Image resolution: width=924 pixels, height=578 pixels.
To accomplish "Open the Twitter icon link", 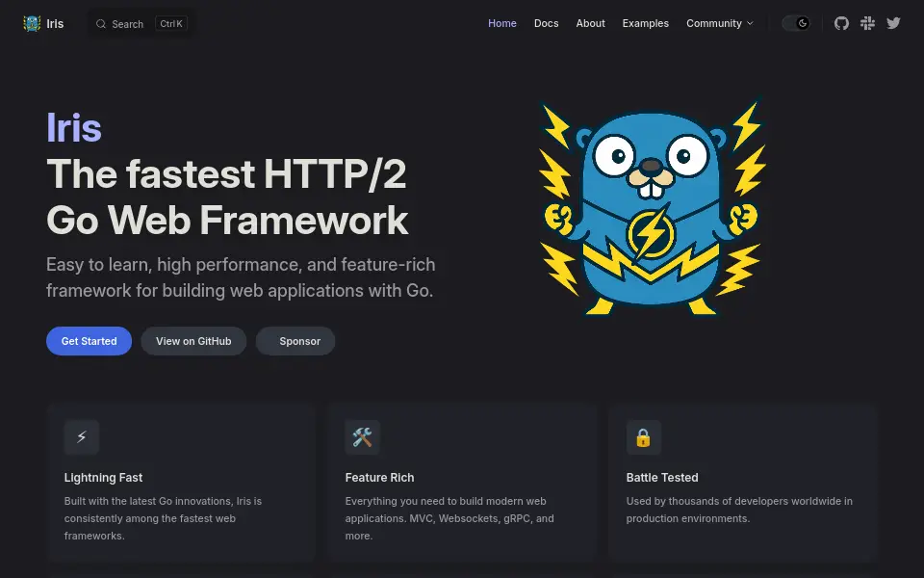I will pyautogui.click(x=893, y=23).
